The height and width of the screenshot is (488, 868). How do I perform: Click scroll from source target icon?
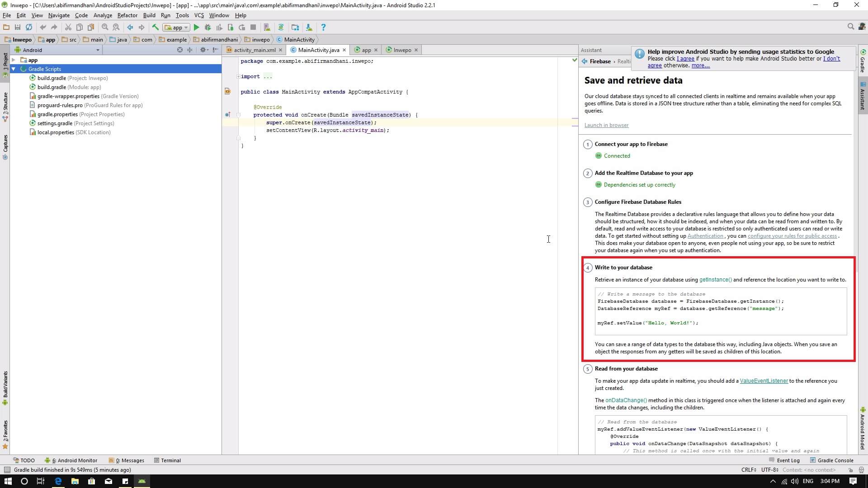pyautogui.click(x=180, y=50)
